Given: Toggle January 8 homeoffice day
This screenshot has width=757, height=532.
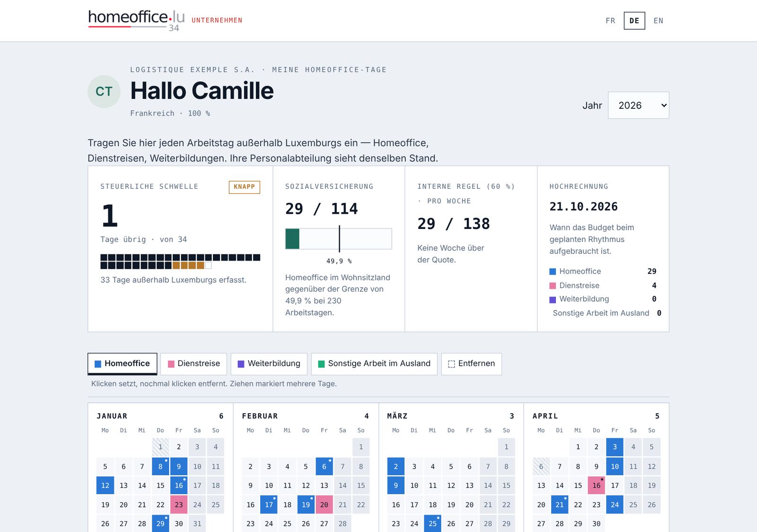Looking at the screenshot, I should [x=160, y=466].
